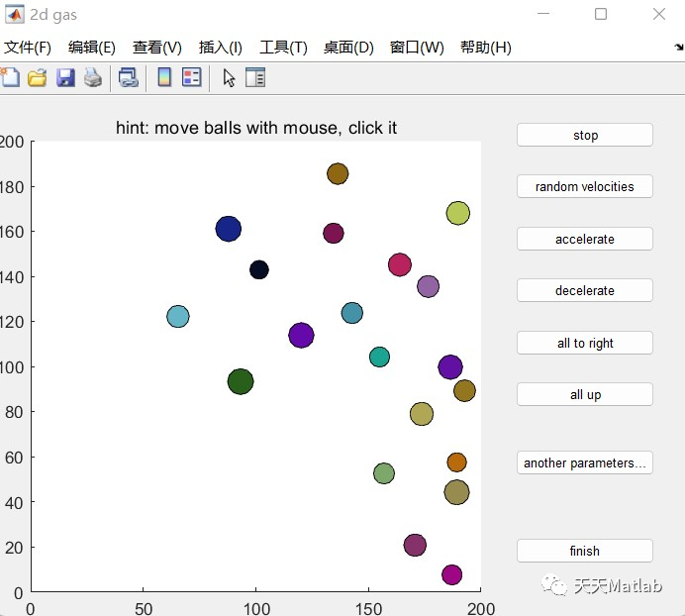Image resolution: width=685 pixels, height=616 pixels.
Task: Click the nearly black ball
Action: pos(259,269)
